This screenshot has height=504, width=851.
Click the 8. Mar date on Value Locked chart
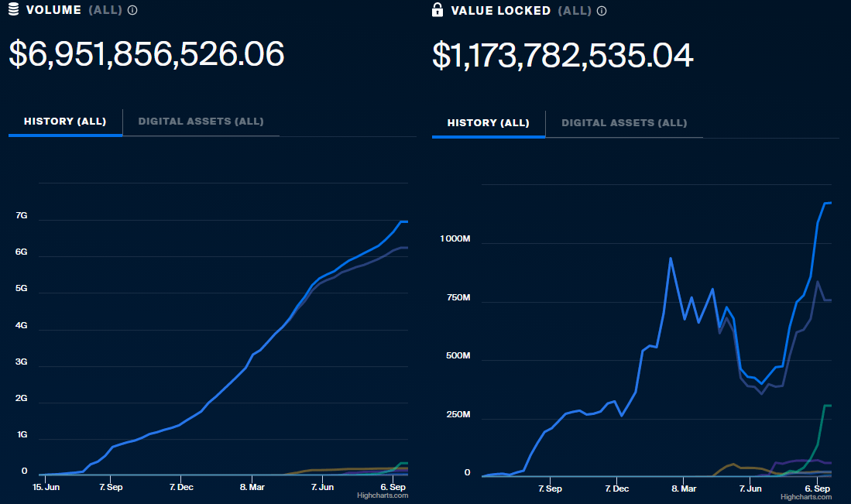click(x=684, y=489)
